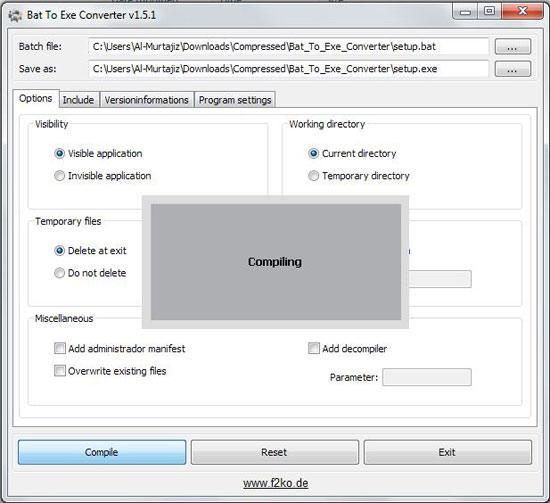
Task: Check the Add decompiler checkbox
Action: pos(314,348)
